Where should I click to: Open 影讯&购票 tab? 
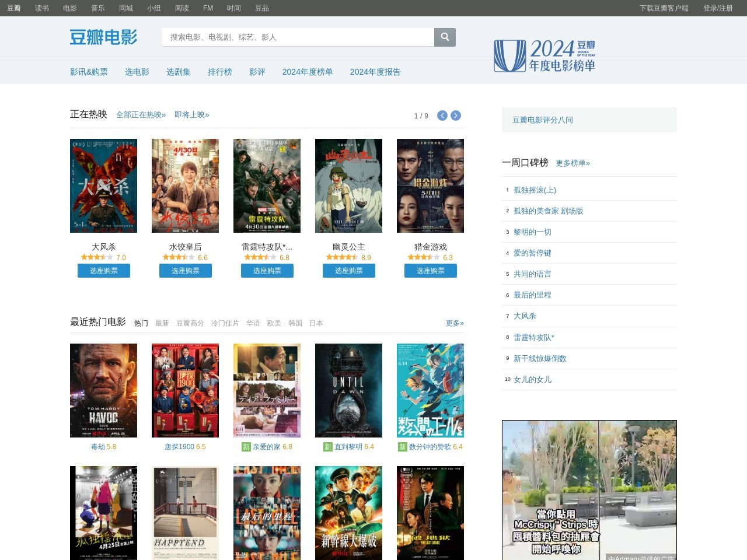[x=89, y=72]
